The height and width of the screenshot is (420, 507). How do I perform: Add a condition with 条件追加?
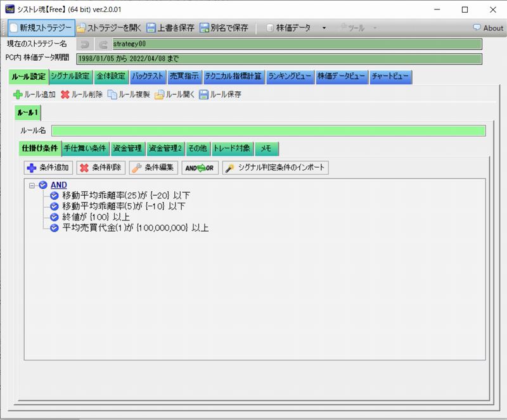coord(48,168)
